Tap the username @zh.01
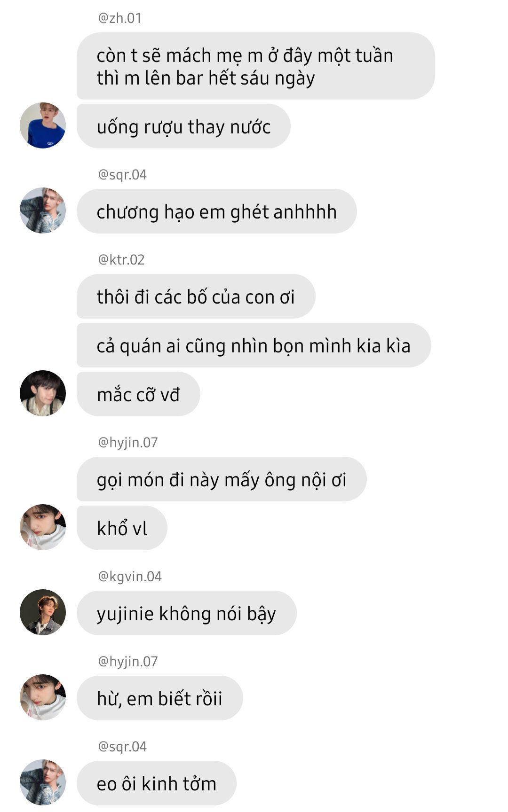 (119, 18)
